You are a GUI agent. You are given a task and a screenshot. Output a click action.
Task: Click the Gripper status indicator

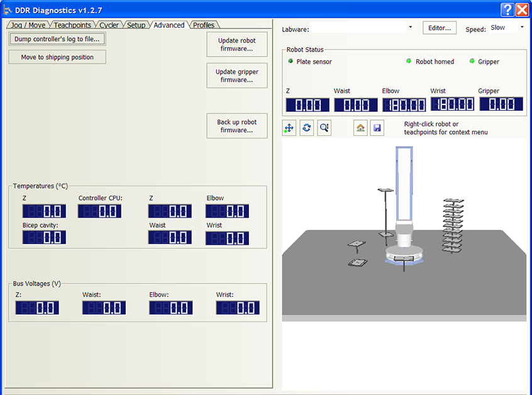pos(472,62)
